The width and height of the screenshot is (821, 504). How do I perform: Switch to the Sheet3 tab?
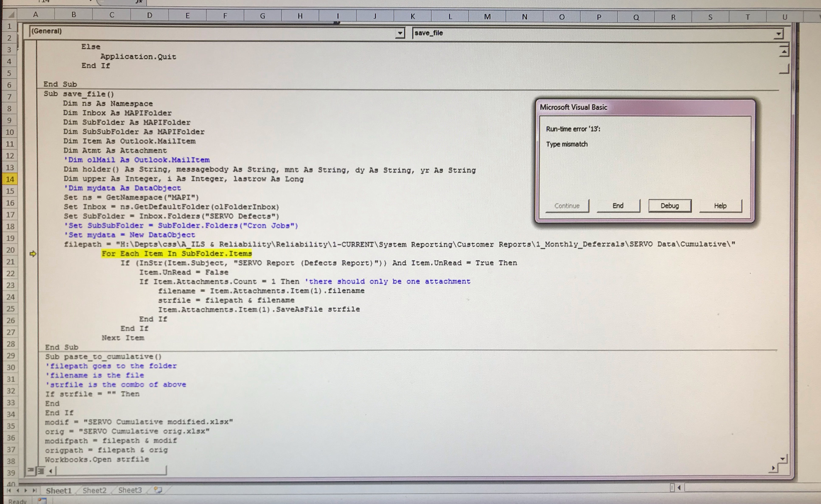[x=130, y=490]
